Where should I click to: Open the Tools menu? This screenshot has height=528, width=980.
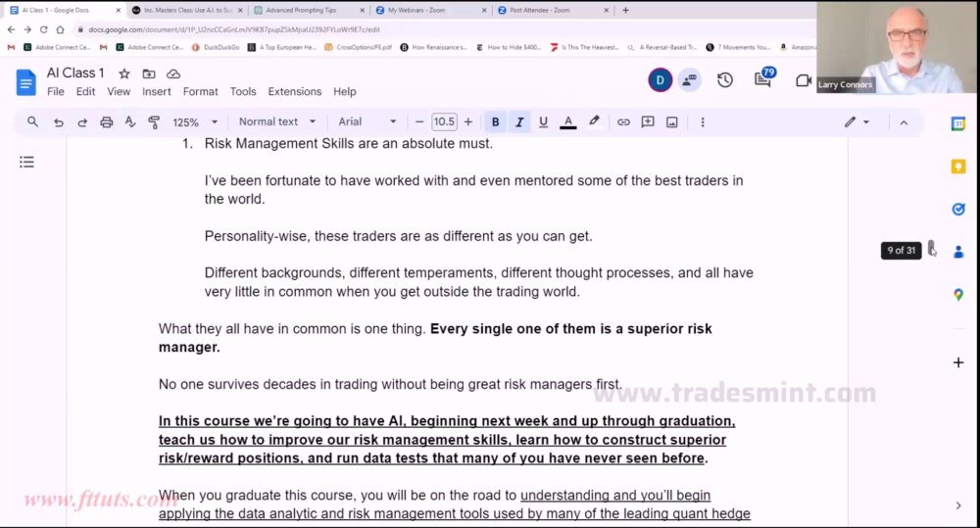point(243,91)
